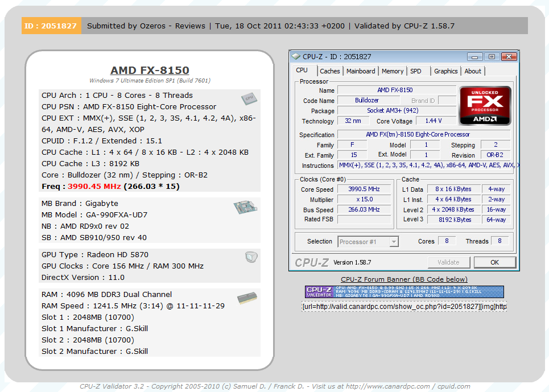Click the Level 3 64-way field
549x392 pixels.
[x=496, y=220]
